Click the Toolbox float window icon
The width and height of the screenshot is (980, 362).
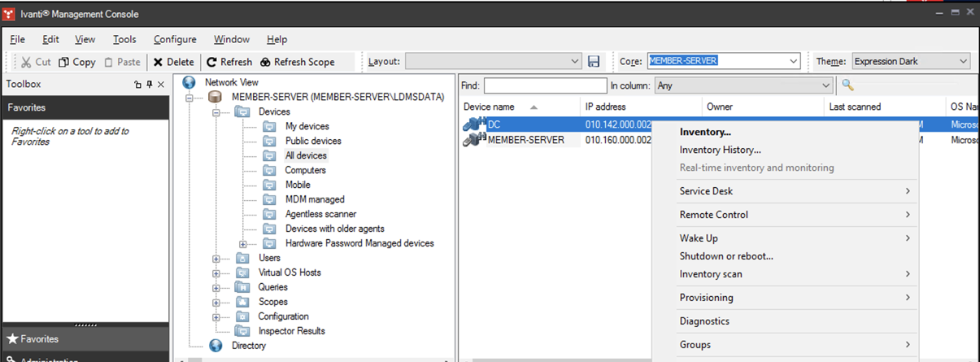[x=137, y=85]
